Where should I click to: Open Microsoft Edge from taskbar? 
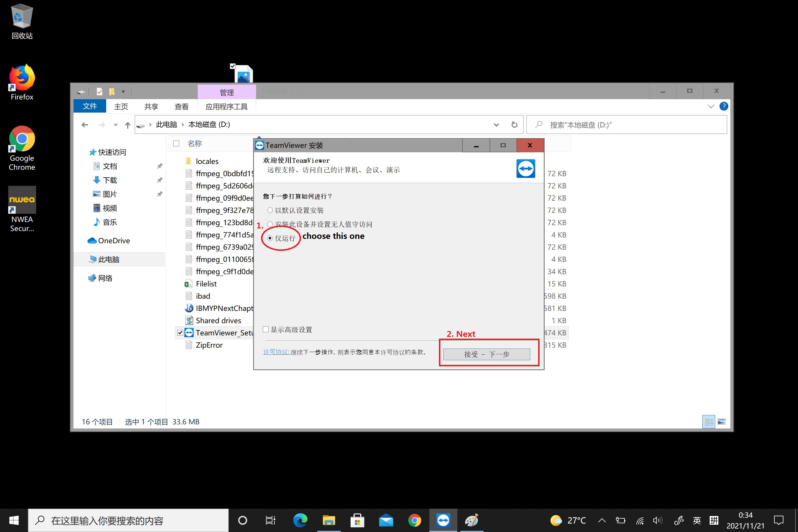pyautogui.click(x=300, y=520)
